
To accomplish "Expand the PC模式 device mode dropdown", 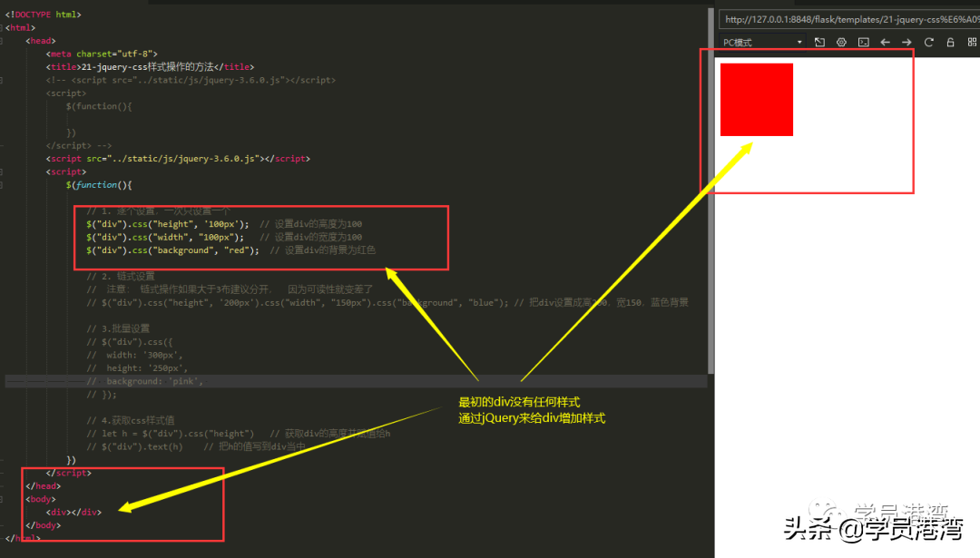I will coord(762,43).
